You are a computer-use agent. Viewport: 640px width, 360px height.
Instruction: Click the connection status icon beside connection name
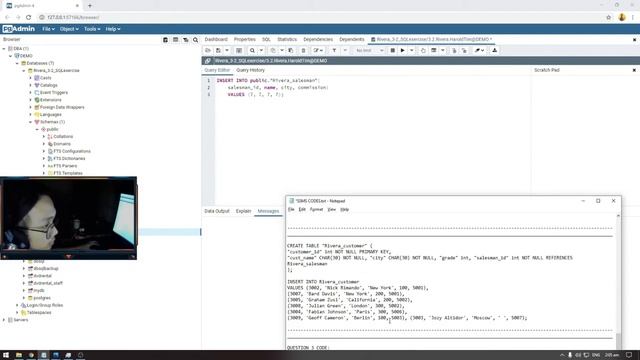(x=207, y=61)
